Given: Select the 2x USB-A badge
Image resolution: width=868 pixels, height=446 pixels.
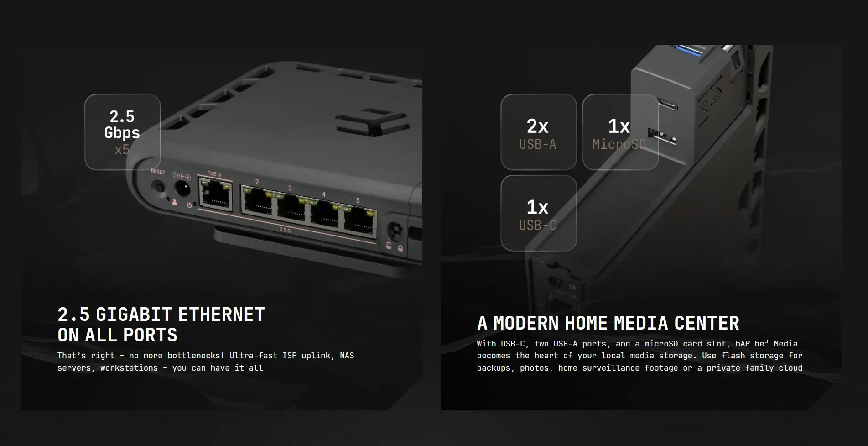Looking at the screenshot, I should [x=539, y=132].
